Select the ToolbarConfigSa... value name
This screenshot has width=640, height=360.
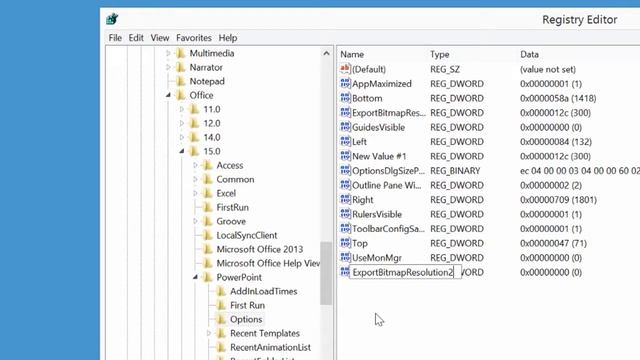pyautogui.click(x=388, y=229)
